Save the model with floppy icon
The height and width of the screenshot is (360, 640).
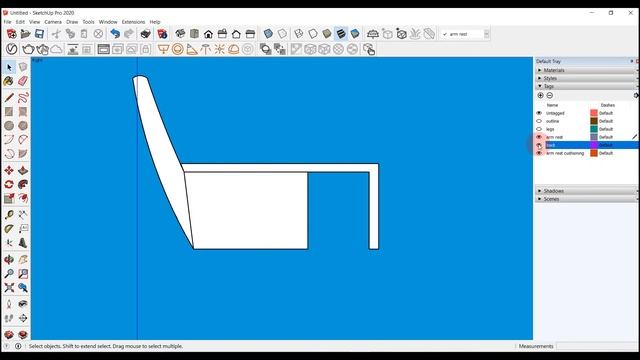(39, 34)
